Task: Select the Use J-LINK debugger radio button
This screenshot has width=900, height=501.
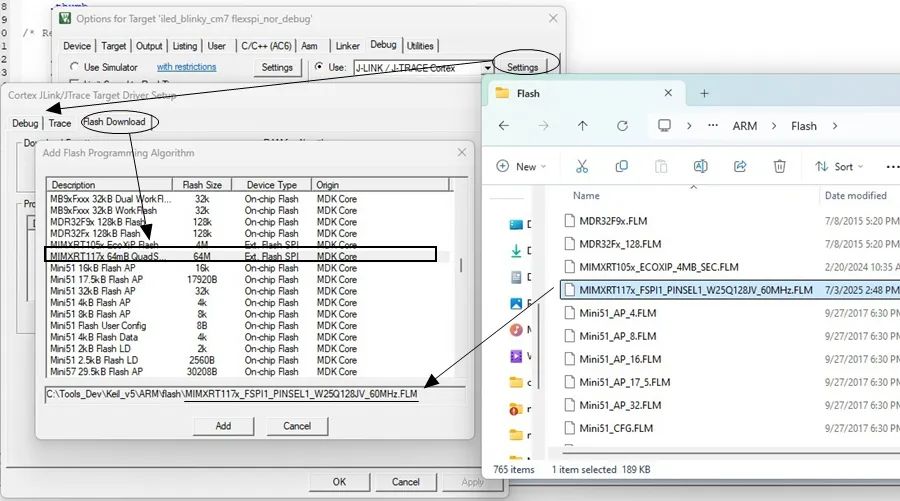Action: click(x=319, y=67)
